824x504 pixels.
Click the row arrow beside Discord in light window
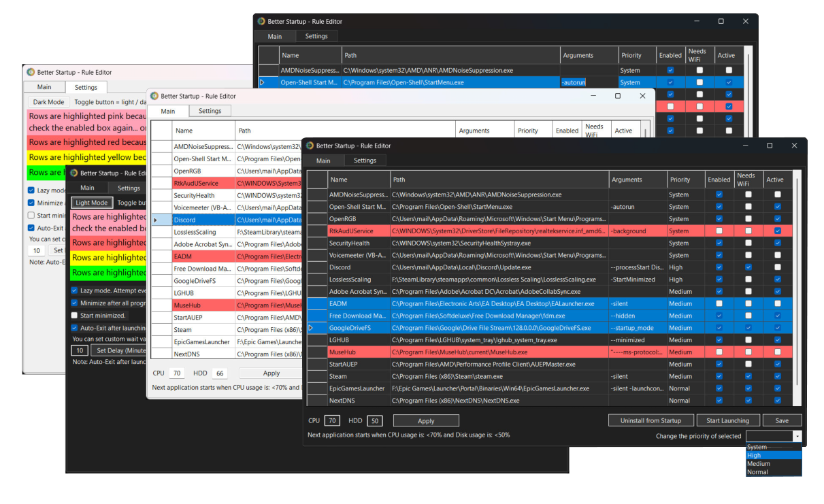pos(155,220)
